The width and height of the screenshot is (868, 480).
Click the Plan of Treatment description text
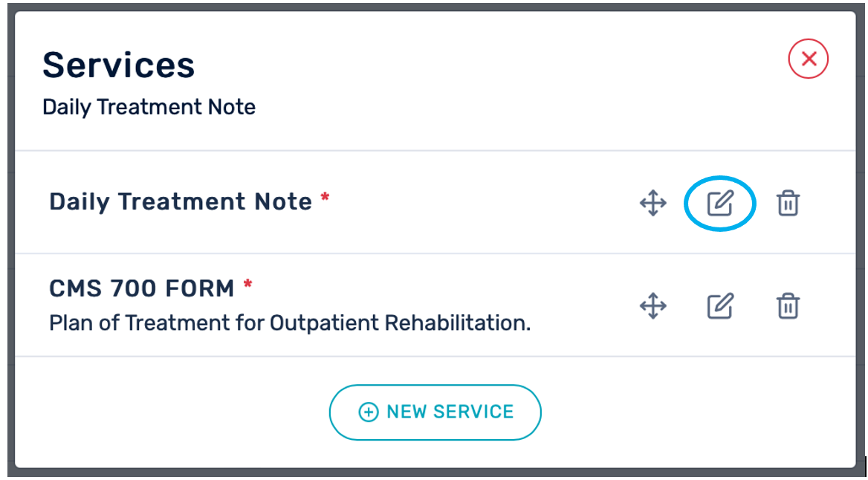290,324
